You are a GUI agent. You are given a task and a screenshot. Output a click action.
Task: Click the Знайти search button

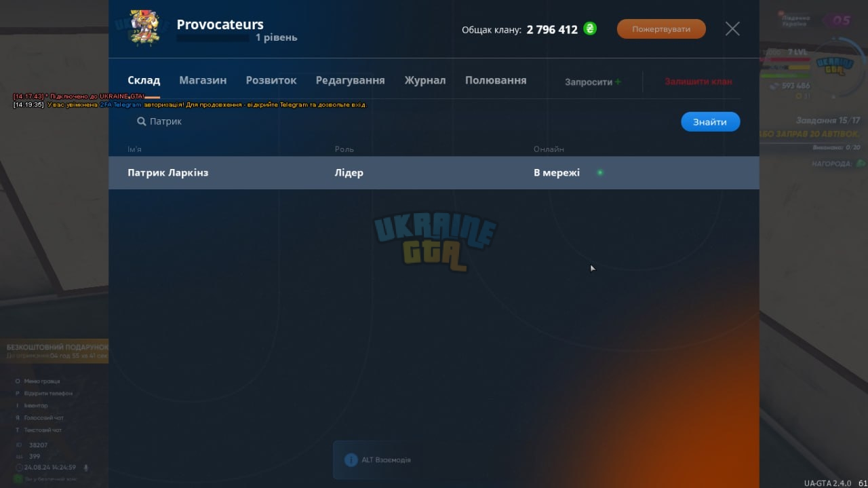710,121
